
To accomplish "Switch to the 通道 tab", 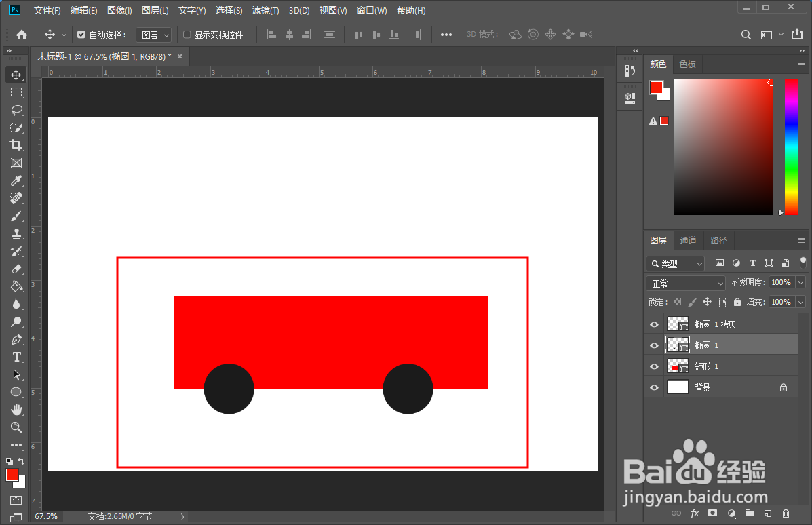I will (x=689, y=241).
